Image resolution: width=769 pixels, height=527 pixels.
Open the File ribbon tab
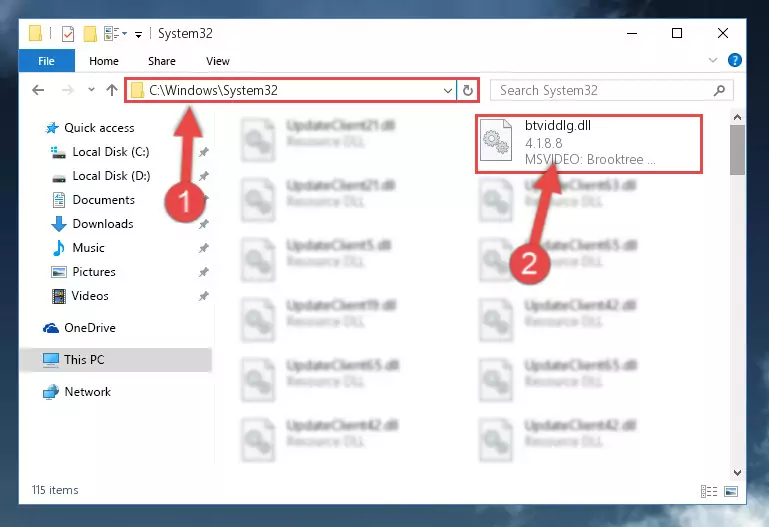coord(47,61)
